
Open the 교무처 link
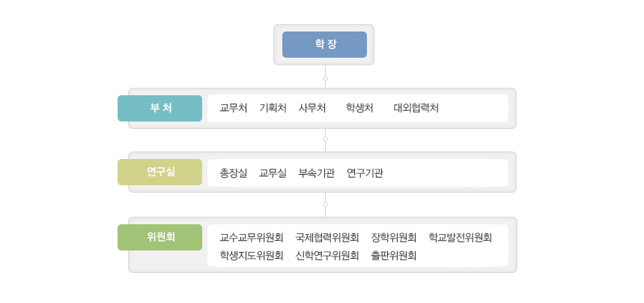point(234,108)
